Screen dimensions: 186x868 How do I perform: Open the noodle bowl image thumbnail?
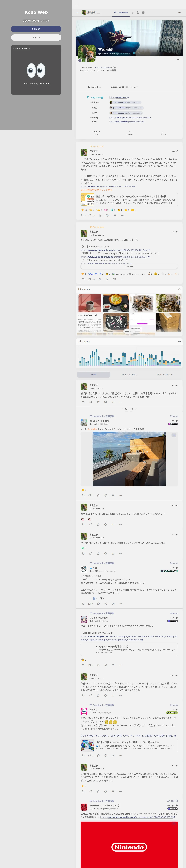pos(116,303)
